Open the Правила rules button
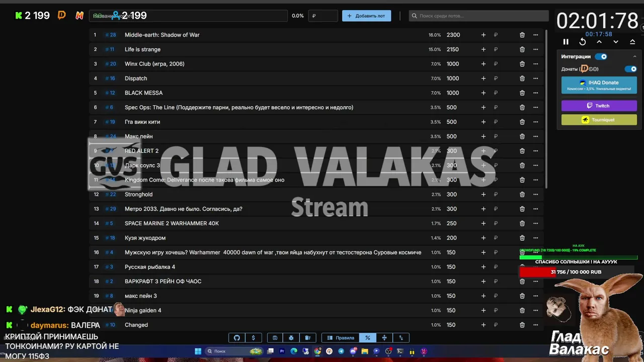Image resolution: width=644 pixels, height=362 pixels. 341,338
